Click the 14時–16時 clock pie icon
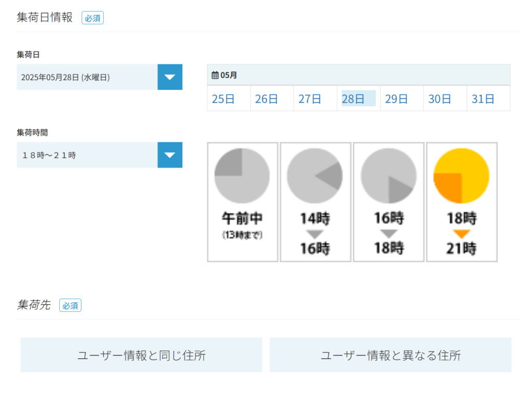The width and height of the screenshot is (532, 396). coord(315,175)
